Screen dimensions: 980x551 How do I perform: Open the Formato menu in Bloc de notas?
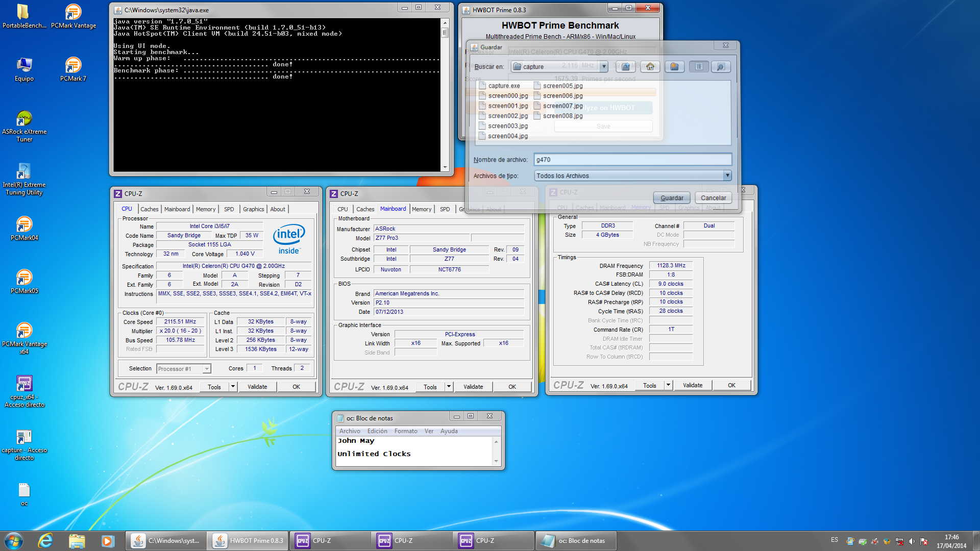(406, 431)
